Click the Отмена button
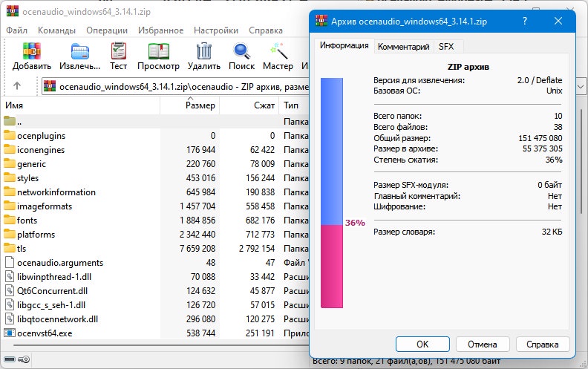Image resolution: width=588 pixels, height=369 pixels. [x=483, y=344]
